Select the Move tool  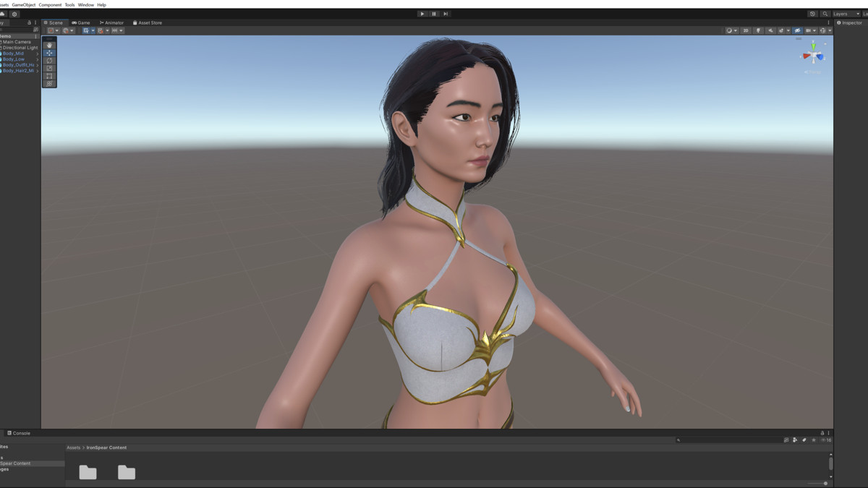point(49,53)
